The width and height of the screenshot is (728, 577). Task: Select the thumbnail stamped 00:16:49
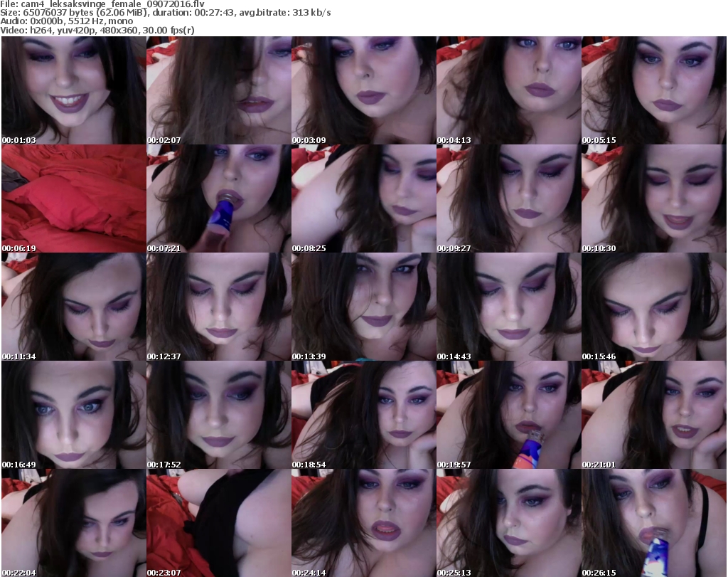(74, 415)
